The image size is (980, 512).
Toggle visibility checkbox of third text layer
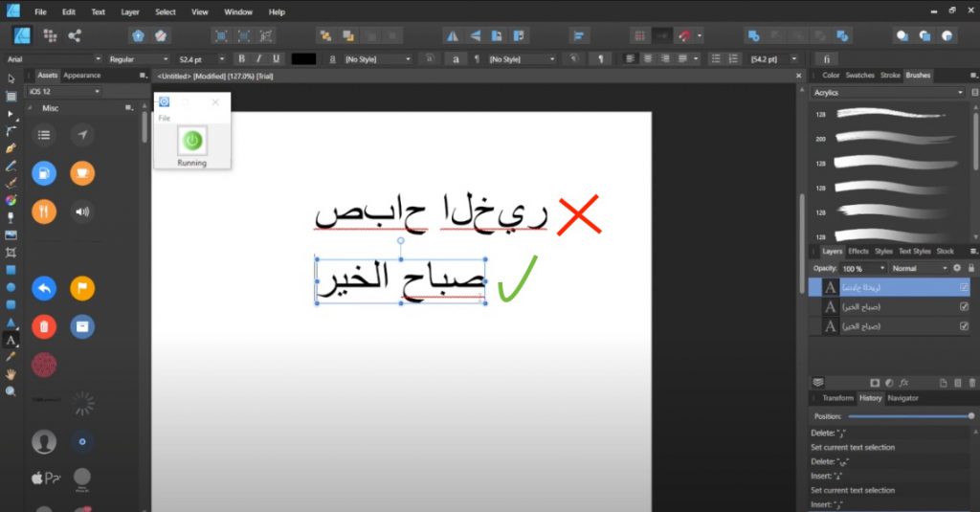pyautogui.click(x=964, y=326)
